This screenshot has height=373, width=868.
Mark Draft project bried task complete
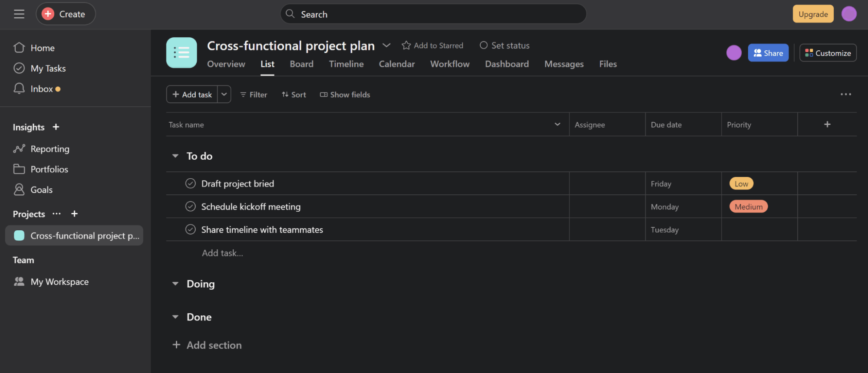tap(191, 183)
